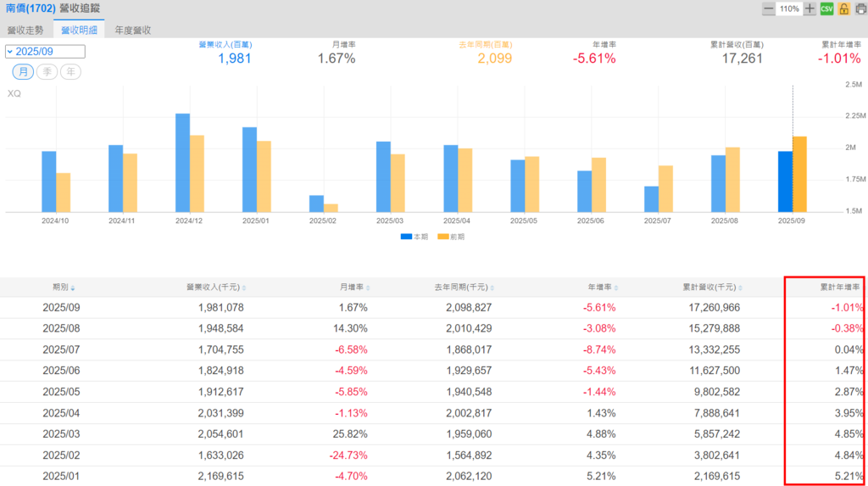868x486 pixels.
Task: Click the 2025/03 row period cell
Action: pos(61,434)
